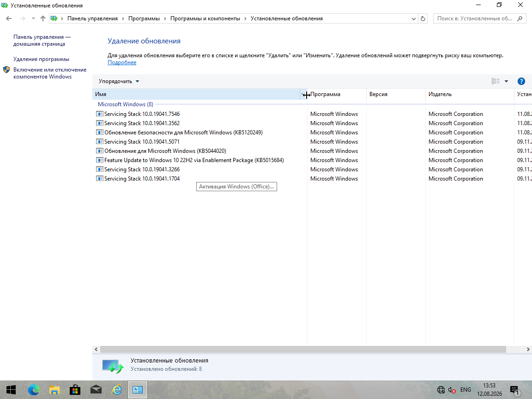Open Программы breadcrumb
532x399 pixels.
coord(144,18)
